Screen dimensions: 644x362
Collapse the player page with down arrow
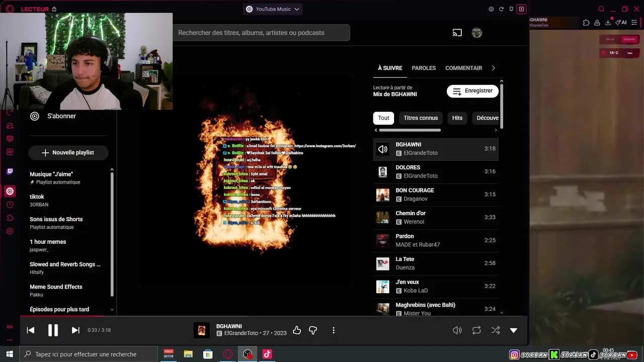514,330
